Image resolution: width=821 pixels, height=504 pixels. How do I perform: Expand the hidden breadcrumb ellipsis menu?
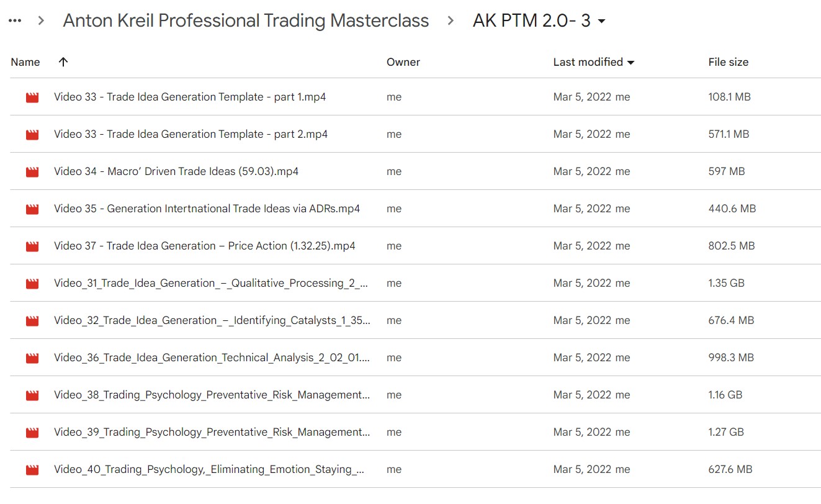[x=14, y=20]
